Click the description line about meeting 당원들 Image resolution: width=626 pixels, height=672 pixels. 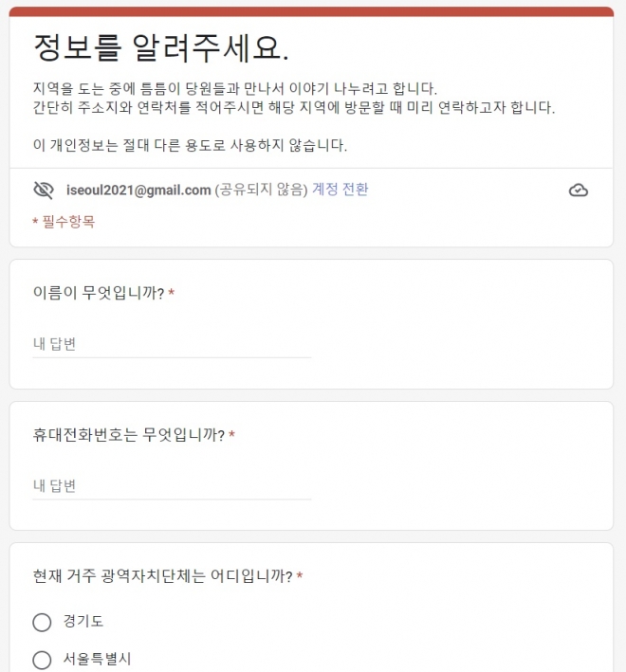pyautogui.click(x=234, y=88)
